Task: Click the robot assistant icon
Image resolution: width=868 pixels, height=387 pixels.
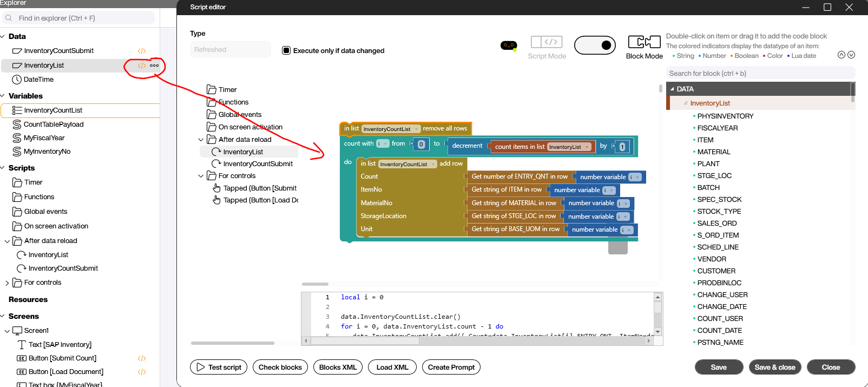Action: pos(508,45)
